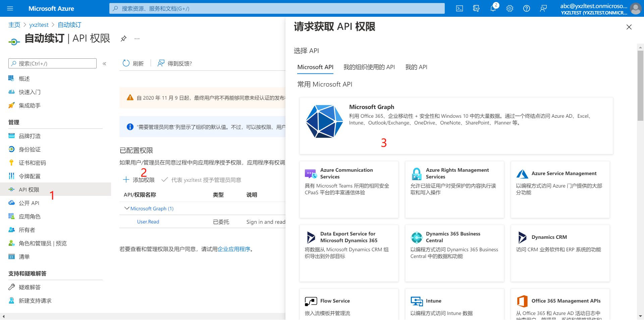Switch to 我的组织使用的 API tab
Viewport: 644px width, 320px height.
click(x=369, y=67)
